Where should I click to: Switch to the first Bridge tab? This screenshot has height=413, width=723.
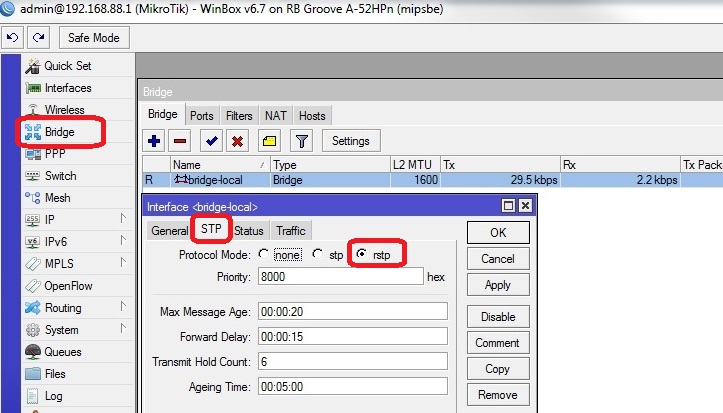(163, 114)
